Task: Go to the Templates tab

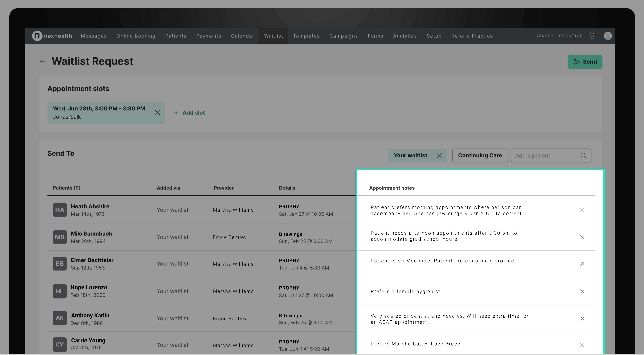Action: (306, 36)
